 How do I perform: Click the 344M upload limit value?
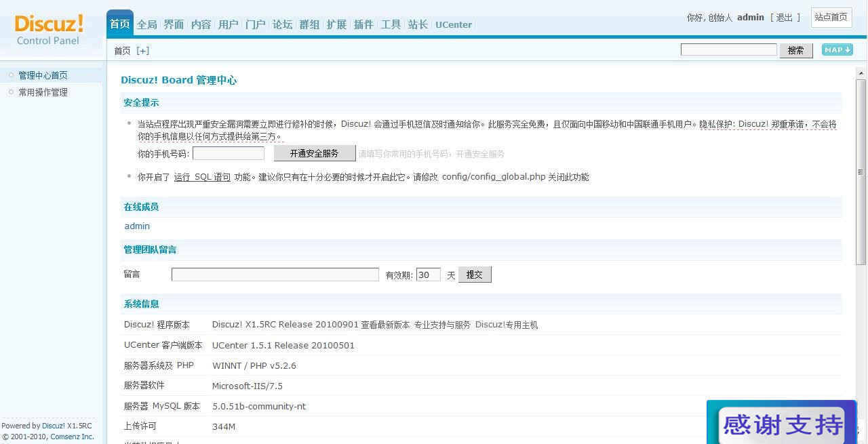click(224, 426)
